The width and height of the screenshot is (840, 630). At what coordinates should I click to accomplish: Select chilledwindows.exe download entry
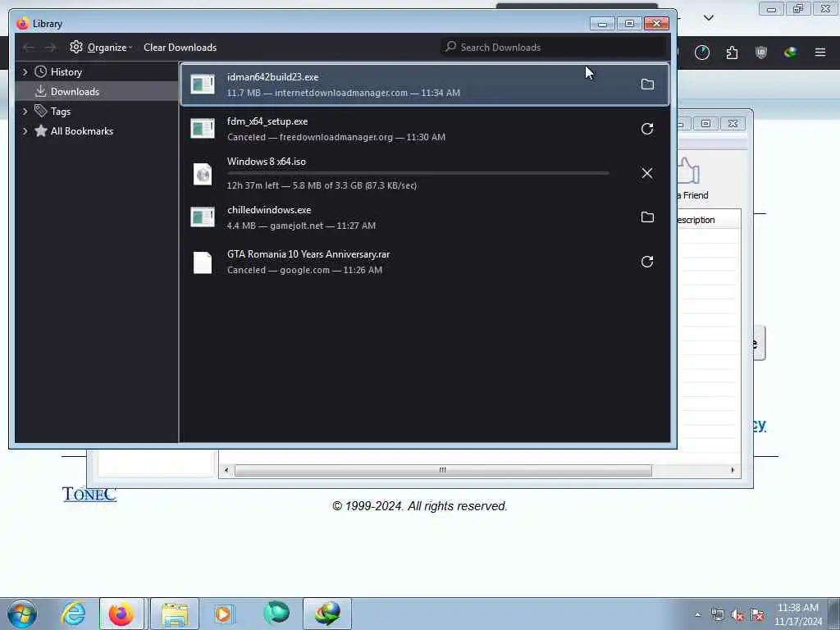click(x=424, y=217)
